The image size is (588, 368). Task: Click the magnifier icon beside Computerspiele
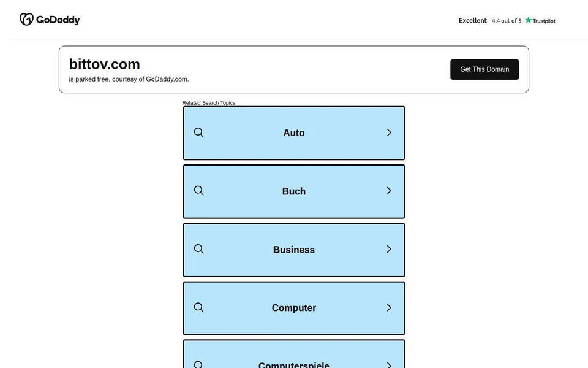tap(198, 364)
